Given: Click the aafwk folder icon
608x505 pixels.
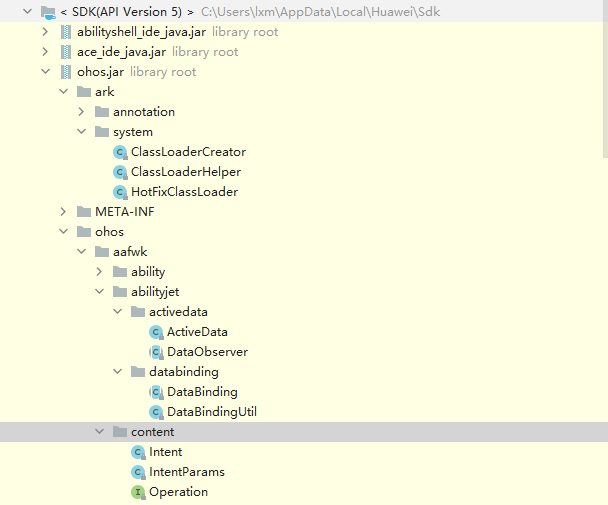Looking at the screenshot, I should coord(102,252).
